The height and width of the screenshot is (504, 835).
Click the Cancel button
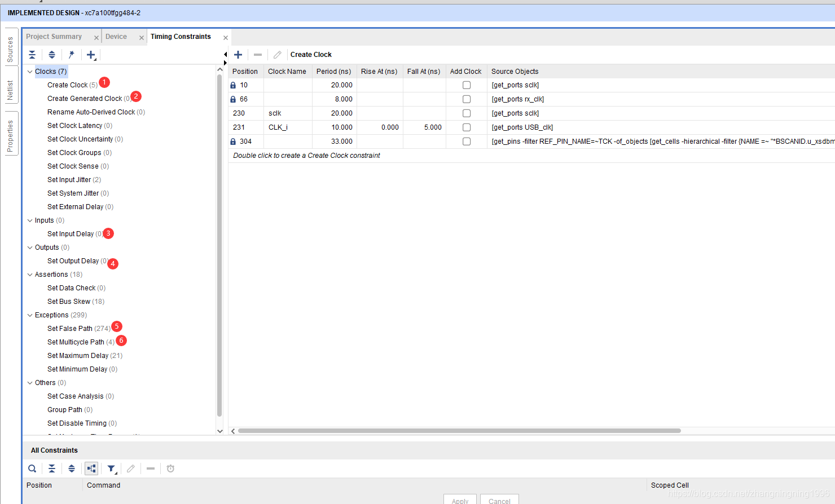499,500
